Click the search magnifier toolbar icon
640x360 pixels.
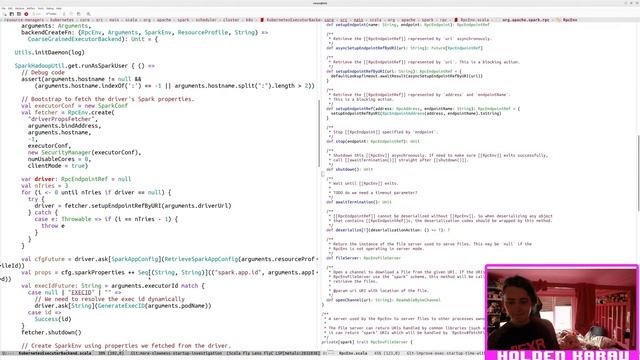88,14
